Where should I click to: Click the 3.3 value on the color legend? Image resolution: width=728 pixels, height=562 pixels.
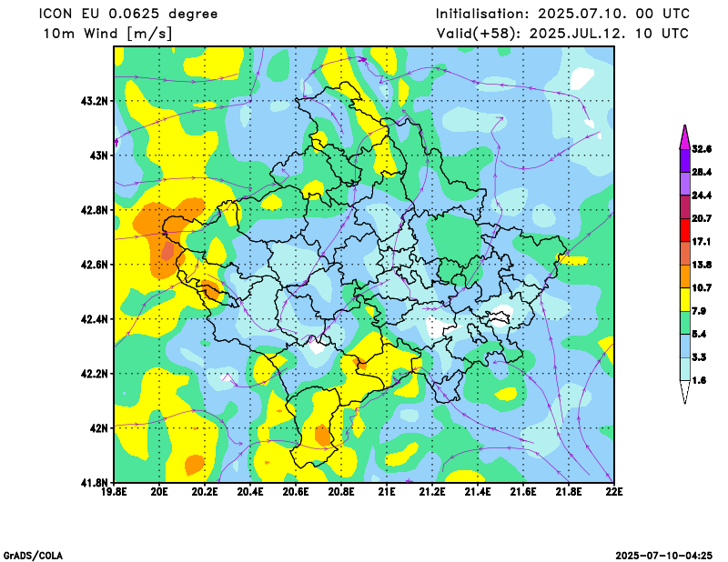click(x=699, y=357)
